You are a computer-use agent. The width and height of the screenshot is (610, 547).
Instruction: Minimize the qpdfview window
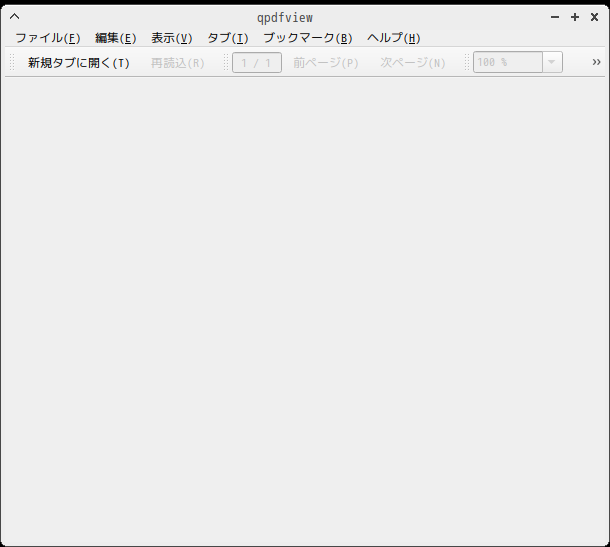point(555,17)
